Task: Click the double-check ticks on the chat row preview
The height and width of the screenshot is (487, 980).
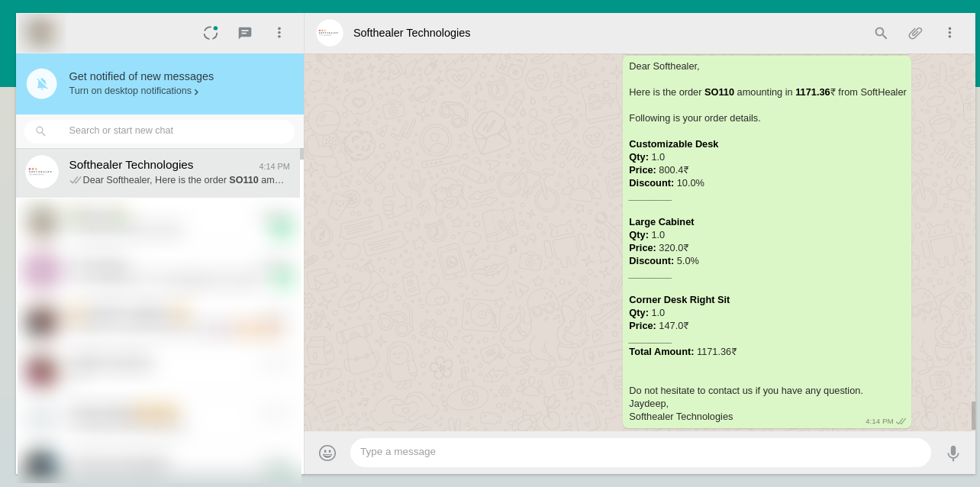Action: click(75, 180)
